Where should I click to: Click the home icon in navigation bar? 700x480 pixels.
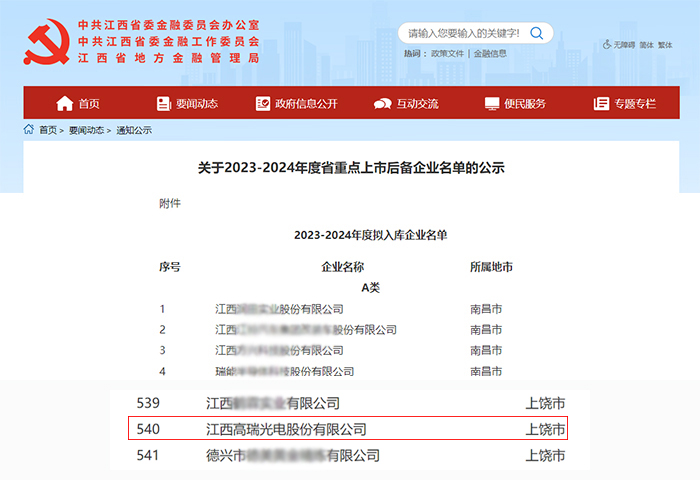click(x=65, y=104)
